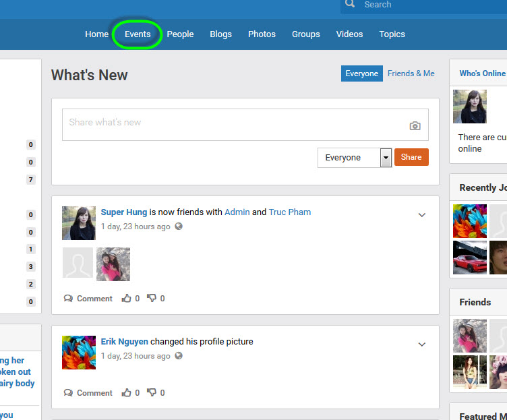Click the search magnifier icon
Screen dimensions: 507x420
(x=349, y=5)
